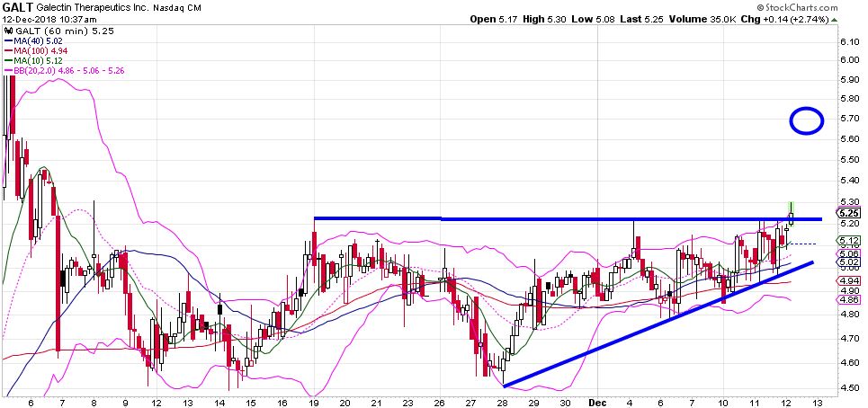Image resolution: width=868 pixels, height=408 pixels.
Task: Click the Open 5.17 value
Action: coord(495,20)
